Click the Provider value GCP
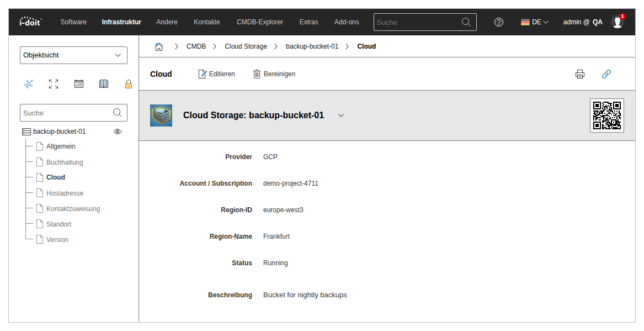The height and width of the screenshot is (331, 644). [270, 157]
